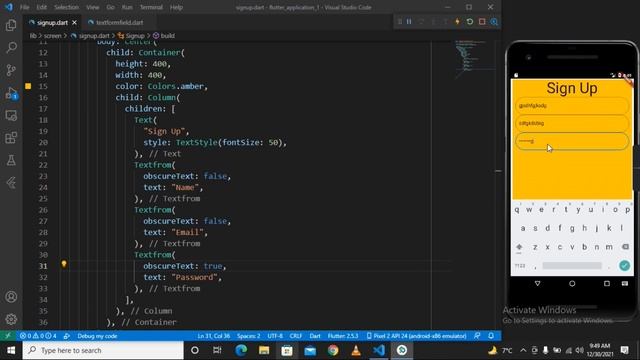The image size is (640, 360).
Task: Open the Accounts menu in activity bar
Action: (x=11, y=297)
